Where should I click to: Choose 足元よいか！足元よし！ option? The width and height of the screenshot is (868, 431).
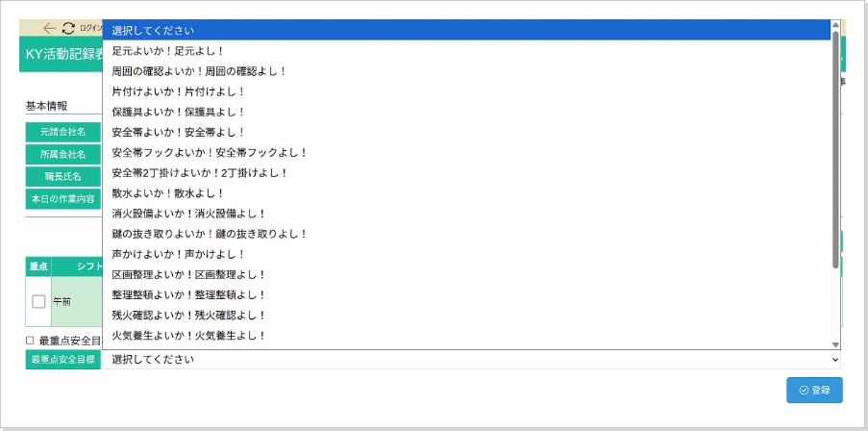pyautogui.click(x=168, y=51)
